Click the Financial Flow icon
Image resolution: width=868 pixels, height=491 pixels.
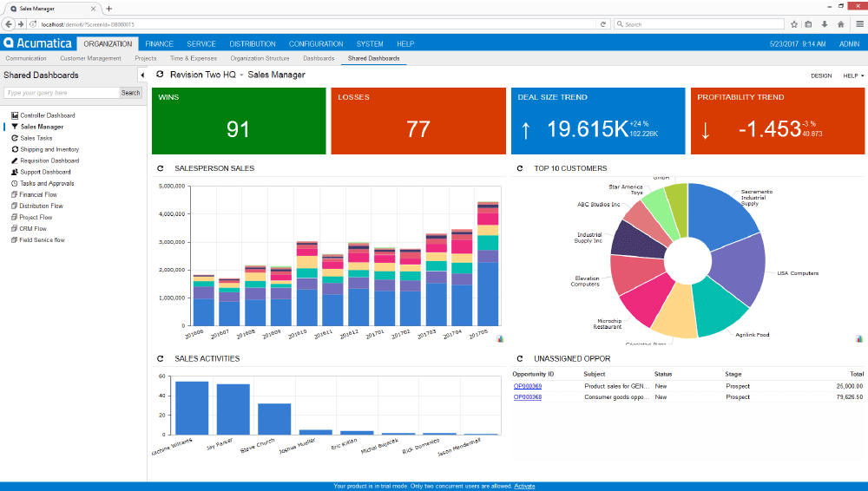tap(15, 194)
